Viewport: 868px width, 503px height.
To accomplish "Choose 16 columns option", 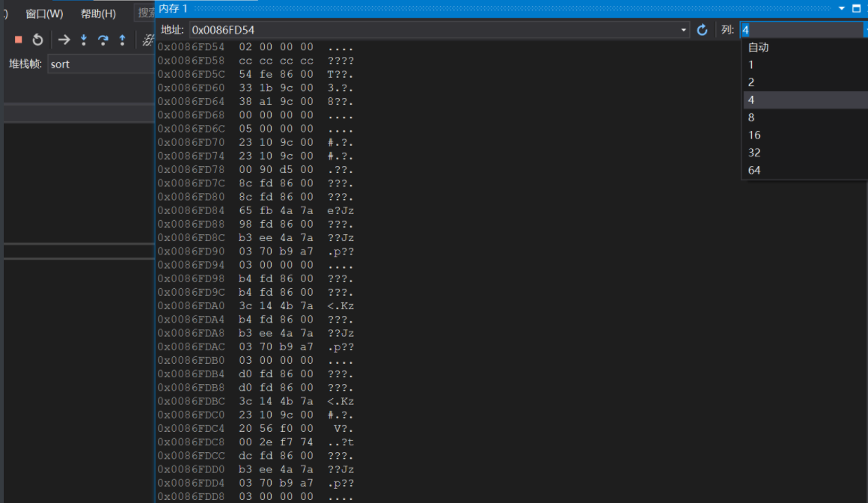I will [805, 135].
